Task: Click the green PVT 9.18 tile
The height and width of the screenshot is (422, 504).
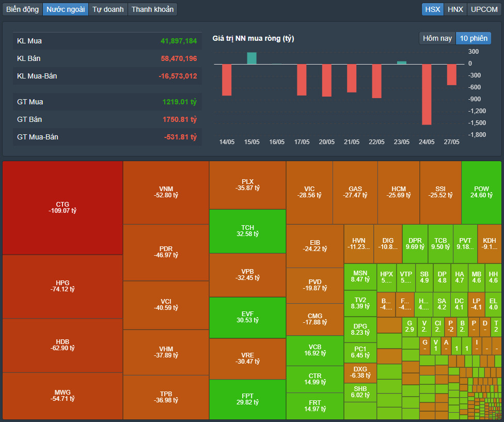Action: pyautogui.click(x=465, y=244)
